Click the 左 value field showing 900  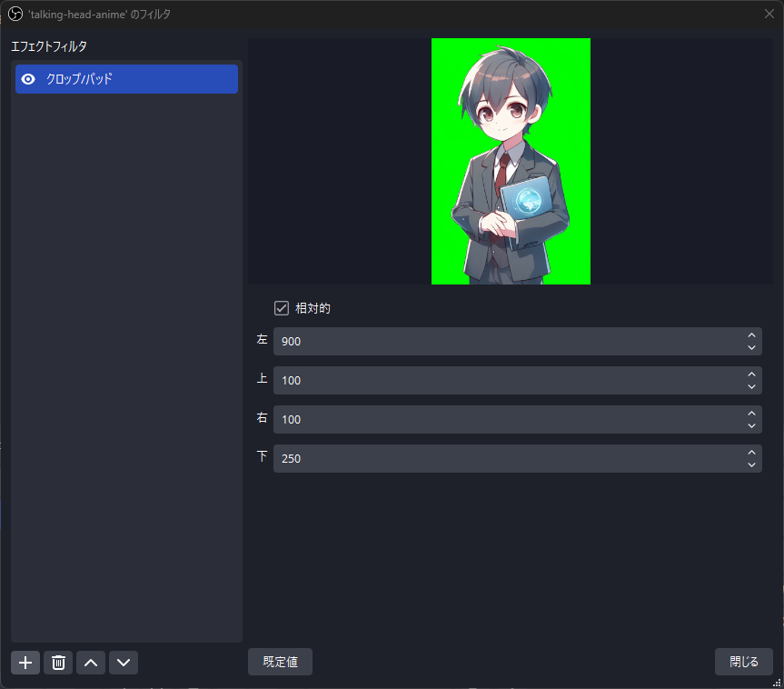[x=509, y=341]
